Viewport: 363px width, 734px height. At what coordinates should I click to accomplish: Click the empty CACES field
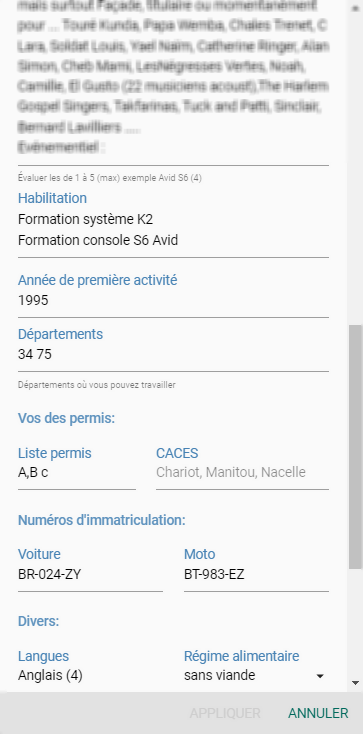click(242, 473)
